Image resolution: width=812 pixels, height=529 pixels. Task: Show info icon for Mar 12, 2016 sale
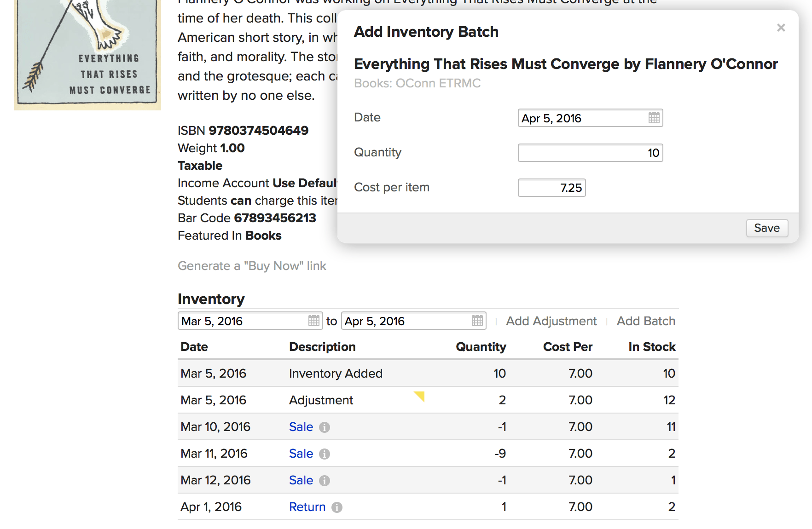325,481
